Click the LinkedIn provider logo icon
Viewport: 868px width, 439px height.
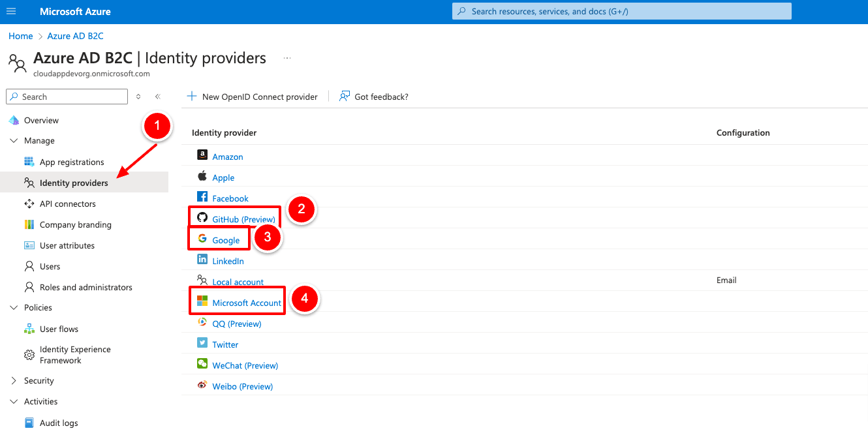tap(202, 260)
